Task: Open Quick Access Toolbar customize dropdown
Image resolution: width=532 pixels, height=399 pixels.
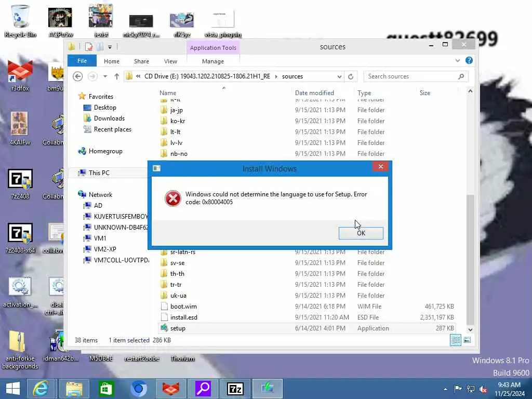Action: [110, 47]
